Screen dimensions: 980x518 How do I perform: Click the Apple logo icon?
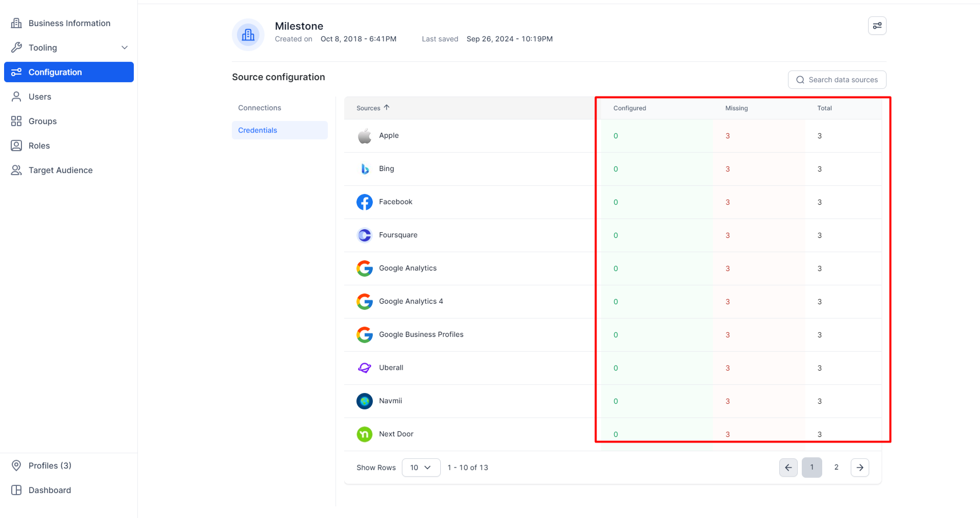365,136
